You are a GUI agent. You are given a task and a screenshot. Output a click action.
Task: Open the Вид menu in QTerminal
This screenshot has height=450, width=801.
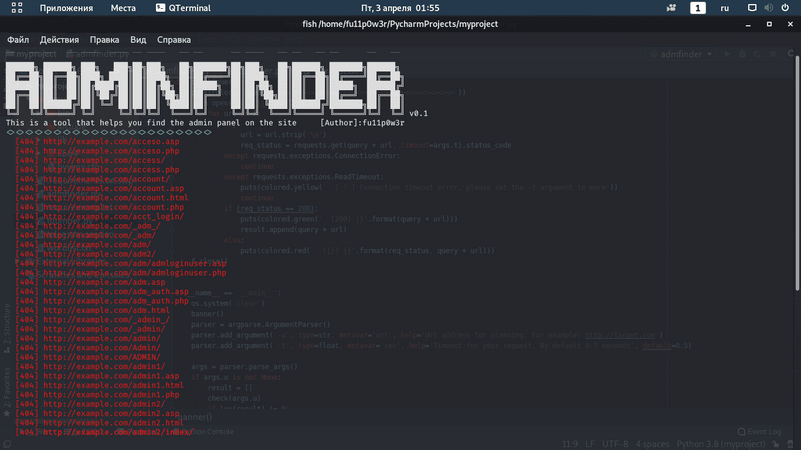tap(138, 40)
